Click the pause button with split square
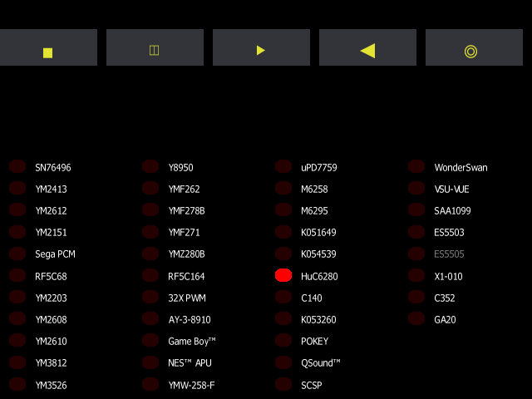This screenshot has width=532, height=399. pos(155,48)
